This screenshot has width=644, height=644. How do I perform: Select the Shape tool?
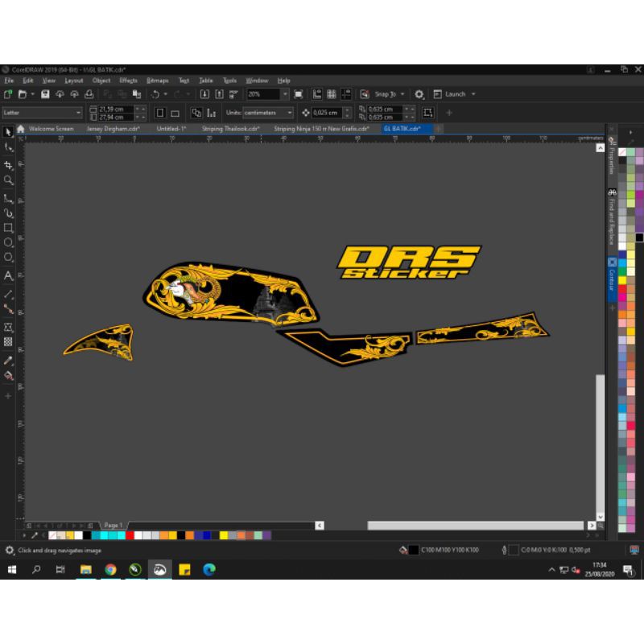(9, 148)
